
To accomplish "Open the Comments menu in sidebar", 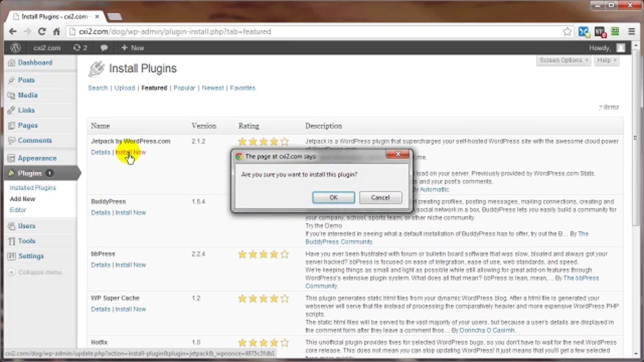I will click(35, 140).
